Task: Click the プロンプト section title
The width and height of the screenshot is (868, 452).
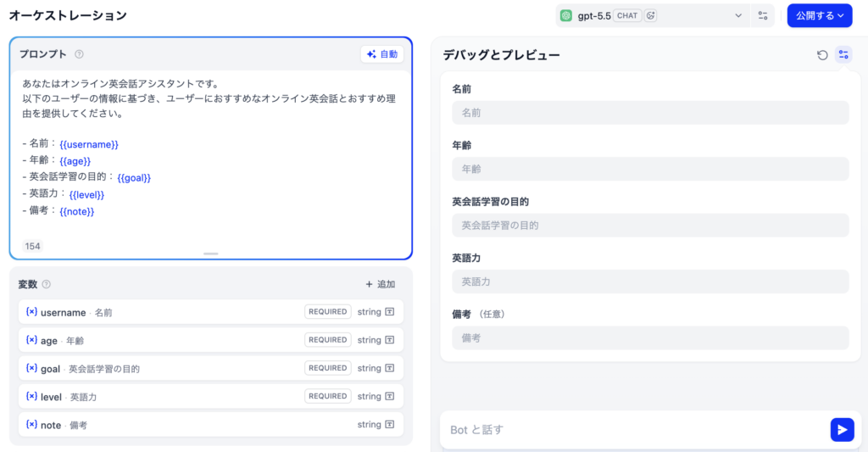Action: coord(43,54)
